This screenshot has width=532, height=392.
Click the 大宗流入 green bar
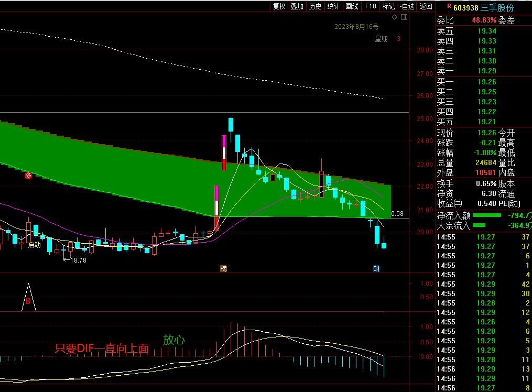tap(479, 225)
